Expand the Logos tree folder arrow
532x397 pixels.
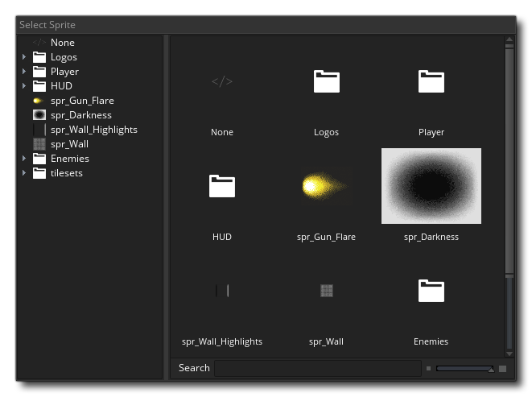coord(24,57)
